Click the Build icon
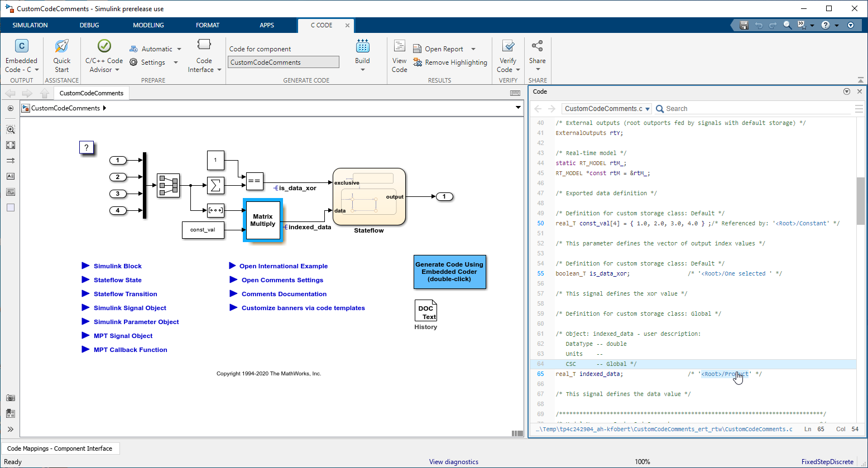The image size is (868, 468). click(x=362, y=47)
